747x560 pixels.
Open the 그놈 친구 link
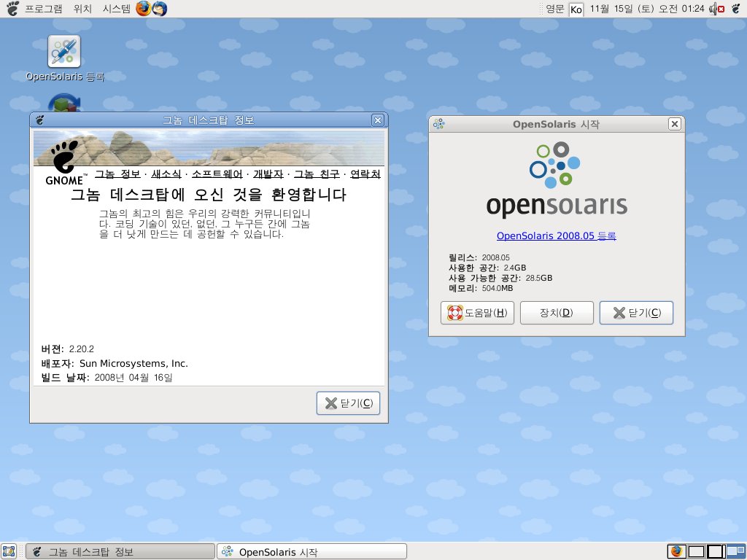coord(317,174)
